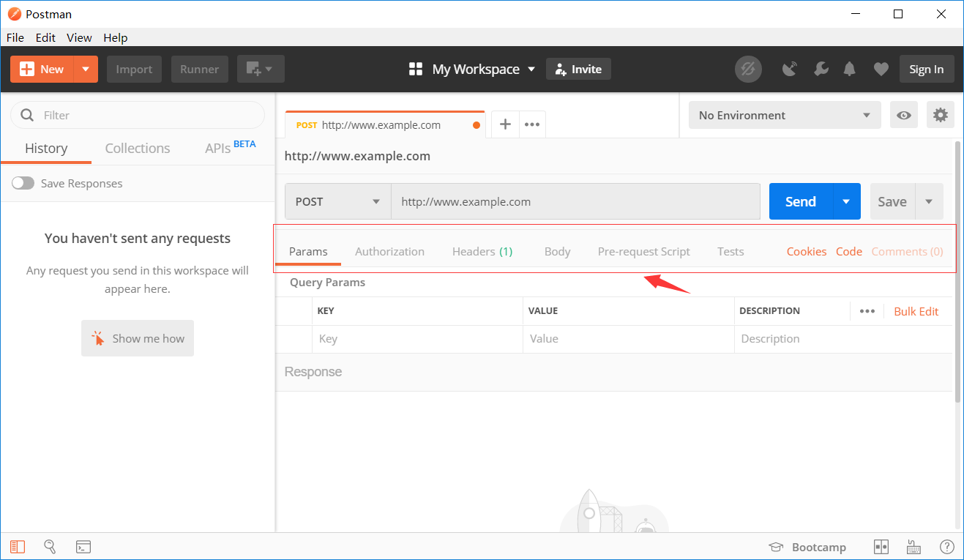Open keyboard shortcuts icon

(x=913, y=547)
